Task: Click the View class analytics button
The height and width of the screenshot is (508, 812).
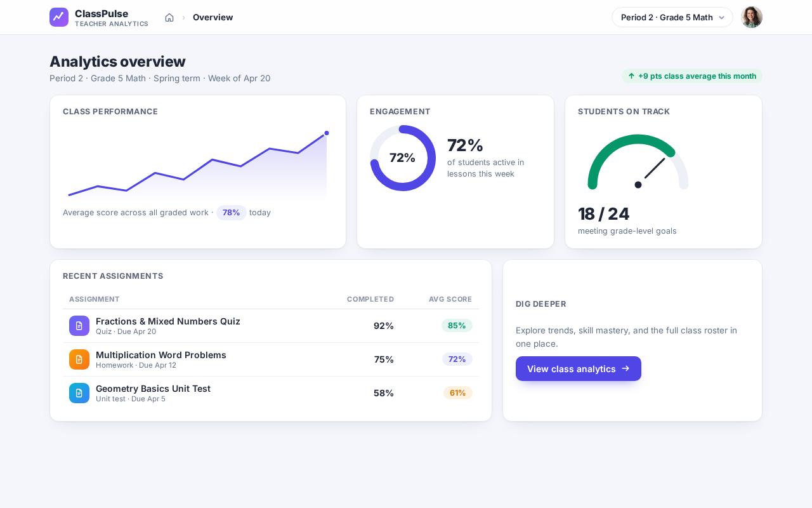Action: (x=579, y=368)
